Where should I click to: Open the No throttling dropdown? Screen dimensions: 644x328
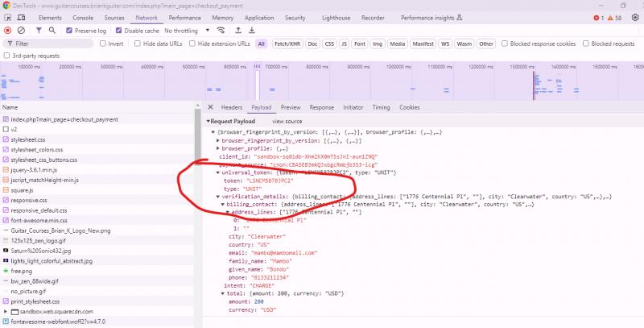(187, 31)
